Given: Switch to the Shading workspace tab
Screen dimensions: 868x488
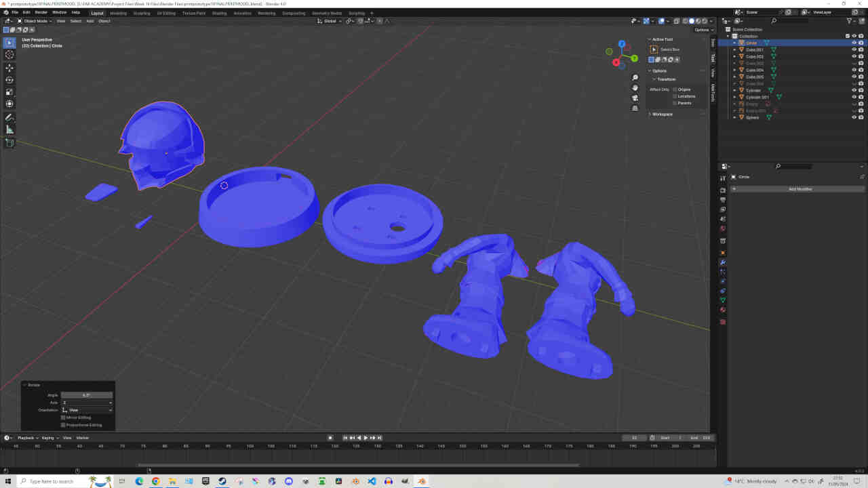Looking at the screenshot, I should click(x=219, y=13).
